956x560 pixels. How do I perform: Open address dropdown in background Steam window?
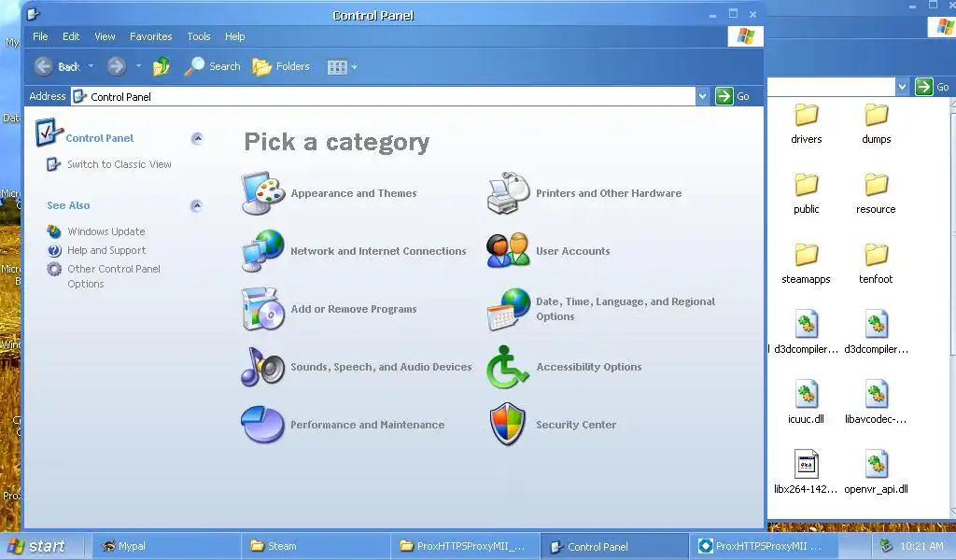(x=903, y=87)
